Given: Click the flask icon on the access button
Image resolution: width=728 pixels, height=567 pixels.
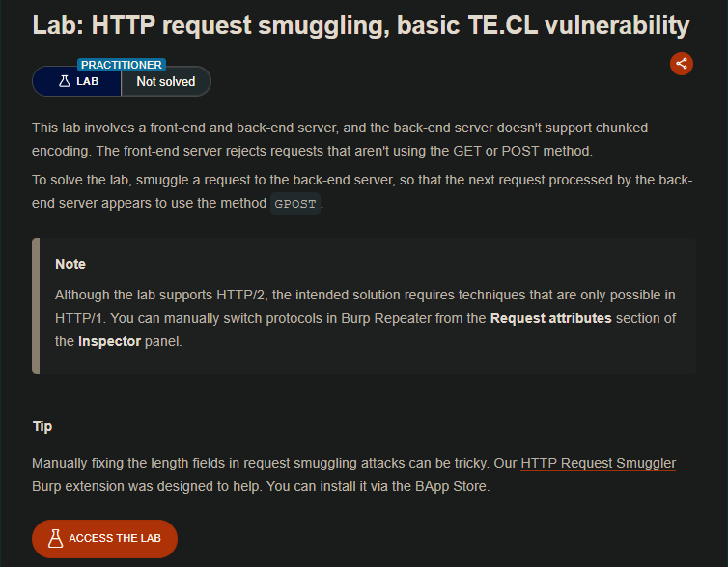Looking at the screenshot, I should point(54,538).
